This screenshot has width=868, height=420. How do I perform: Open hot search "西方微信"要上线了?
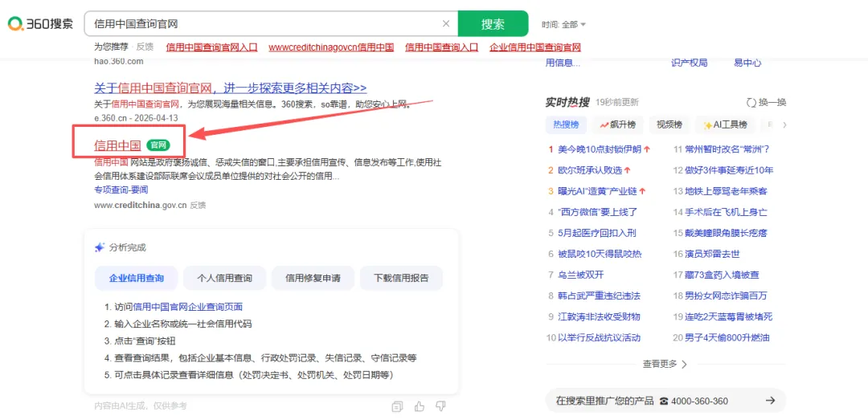coord(598,212)
